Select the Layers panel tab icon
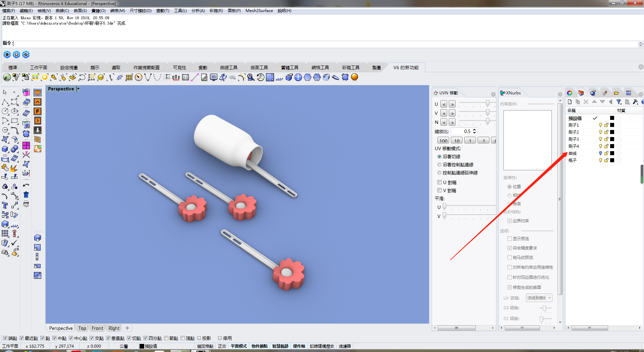Image resolution: width=644 pixels, height=352 pixels. [x=581, y=93]
